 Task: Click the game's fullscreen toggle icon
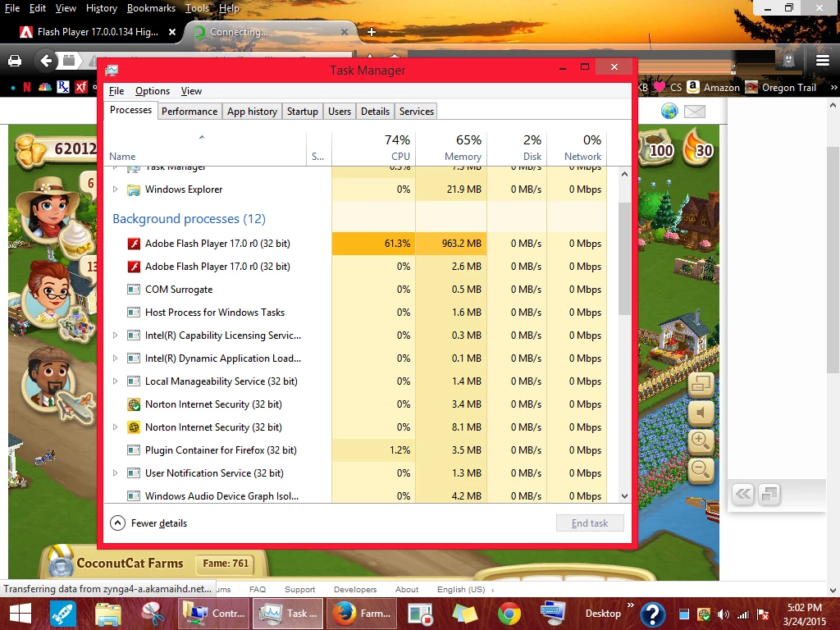(701, 384)
